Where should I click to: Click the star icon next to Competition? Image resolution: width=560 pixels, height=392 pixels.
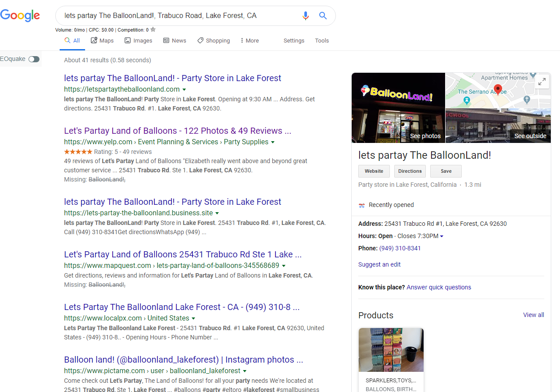click(153, 30)
